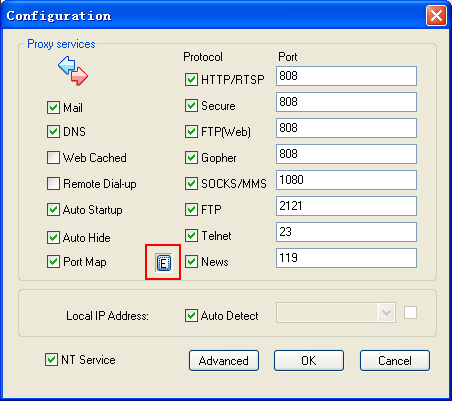Click the blue and red arrows proxy icon
The height and width of the screenshot is (401, 452).
coord(73,70)
